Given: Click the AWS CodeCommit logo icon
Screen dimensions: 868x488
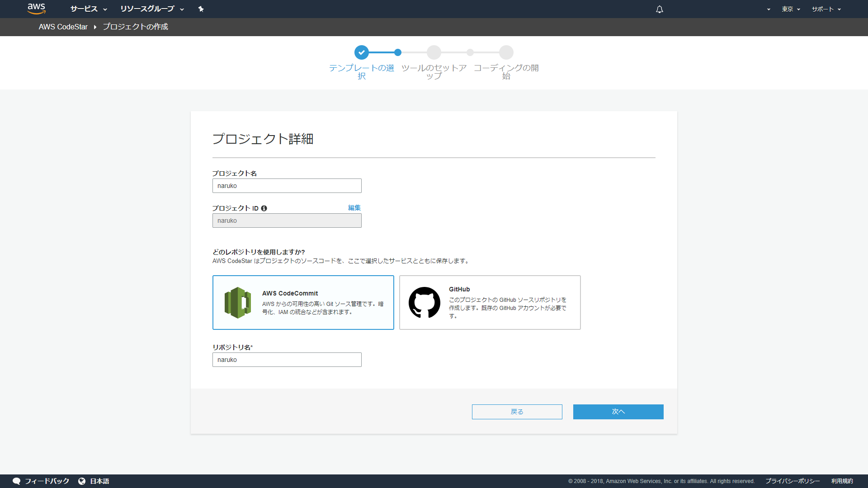Looking at the screenshot, I should (x=238, y=303).
